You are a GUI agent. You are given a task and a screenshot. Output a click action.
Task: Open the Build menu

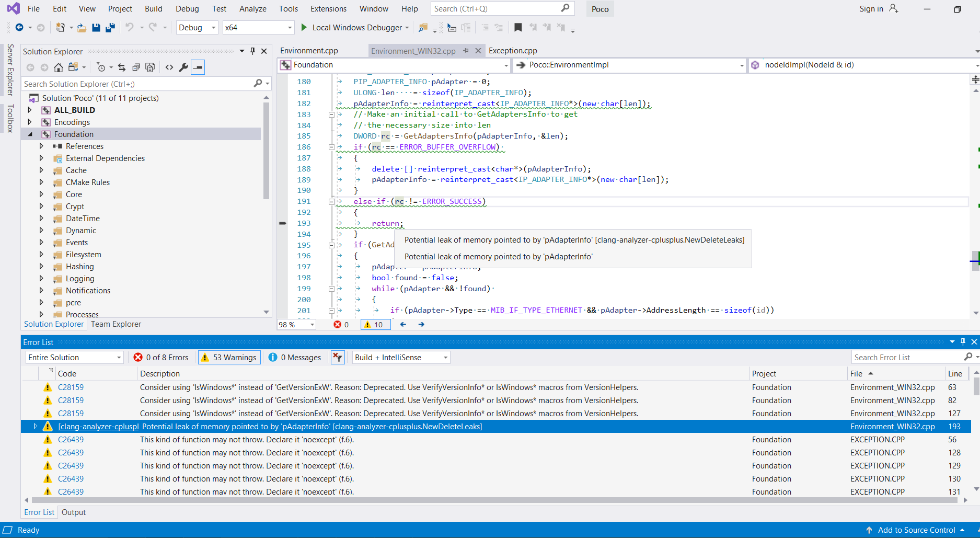click(154, 8)
